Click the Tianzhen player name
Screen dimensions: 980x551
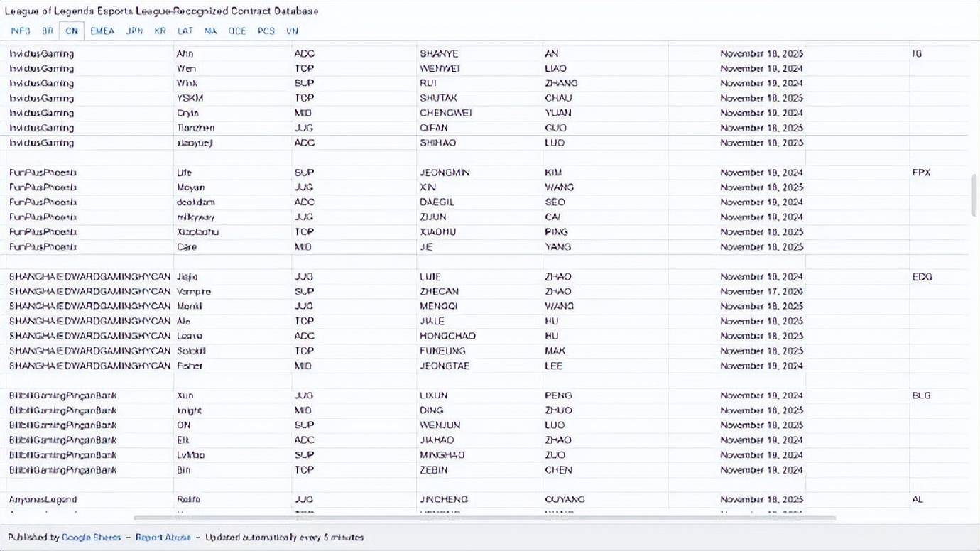[x=233, y=128]
